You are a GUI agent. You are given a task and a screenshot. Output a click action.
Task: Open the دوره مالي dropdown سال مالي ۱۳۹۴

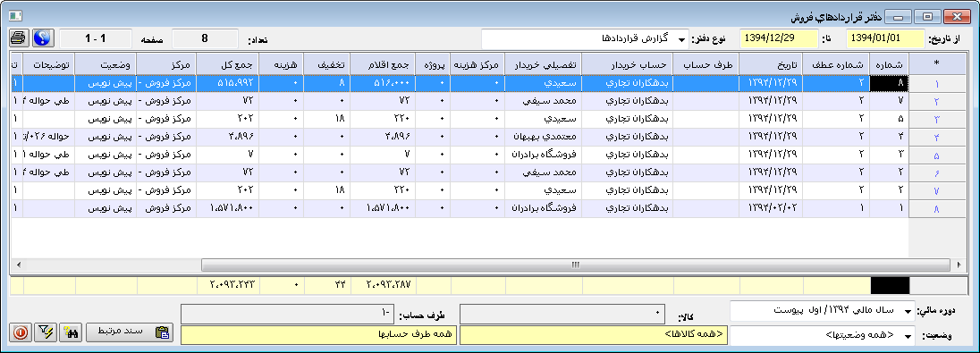[x=822, y=310]
